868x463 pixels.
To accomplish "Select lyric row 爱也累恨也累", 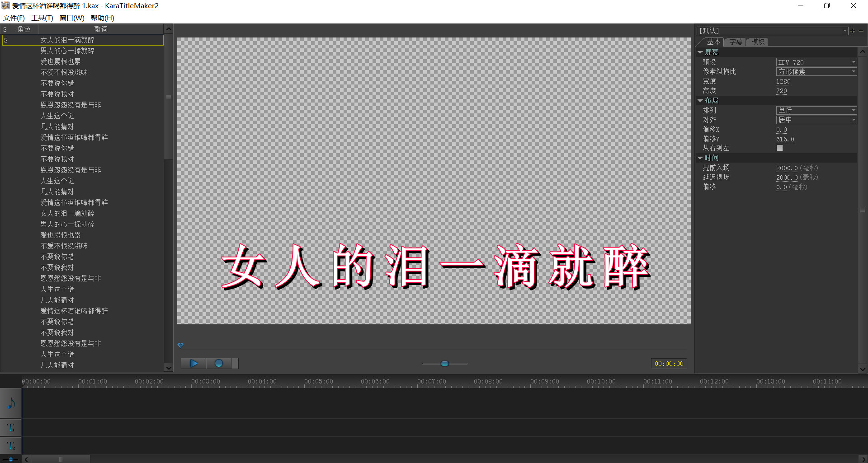I will click(x=82, y=62).
